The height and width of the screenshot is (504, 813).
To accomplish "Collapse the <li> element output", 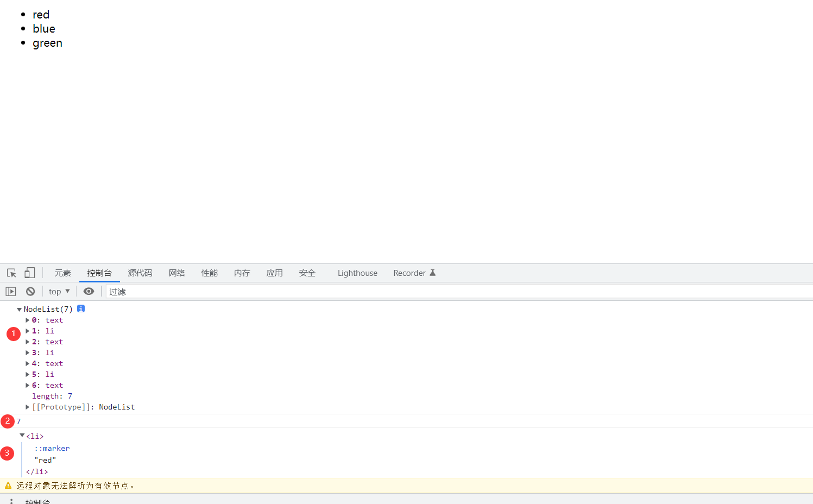I will tap(22, 436).
